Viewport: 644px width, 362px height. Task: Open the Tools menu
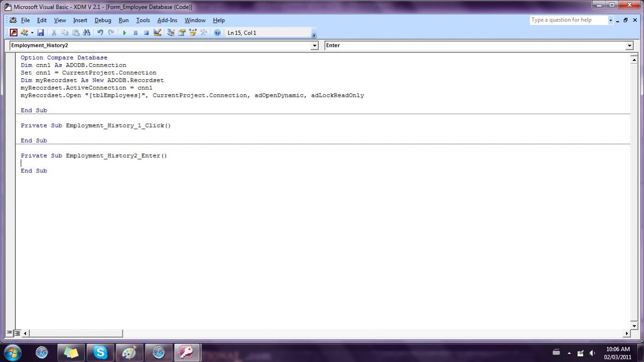tap(143, 20)
